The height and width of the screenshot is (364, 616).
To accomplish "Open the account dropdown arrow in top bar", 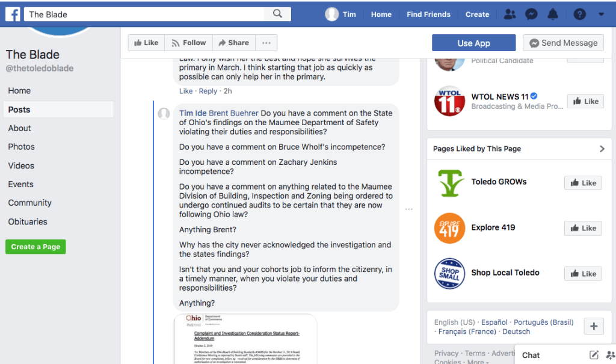I will point(601,14).
